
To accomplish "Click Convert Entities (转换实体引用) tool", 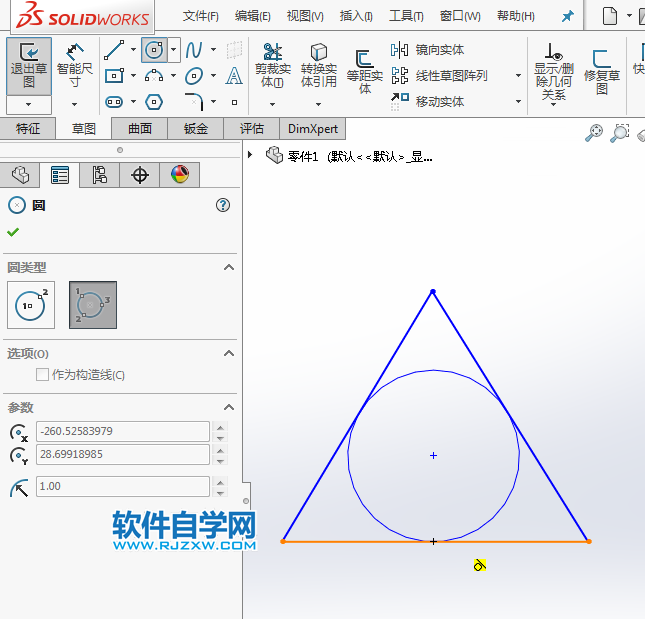I will pos(319,66).
